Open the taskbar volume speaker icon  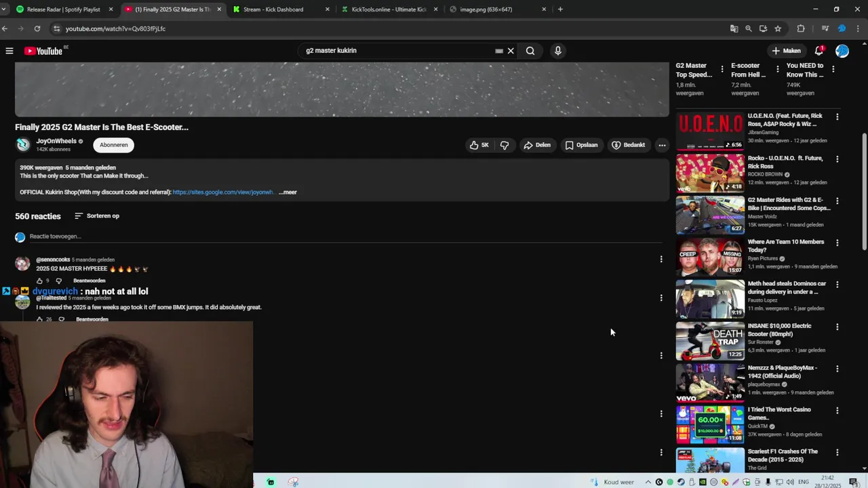tap(790, 482)
